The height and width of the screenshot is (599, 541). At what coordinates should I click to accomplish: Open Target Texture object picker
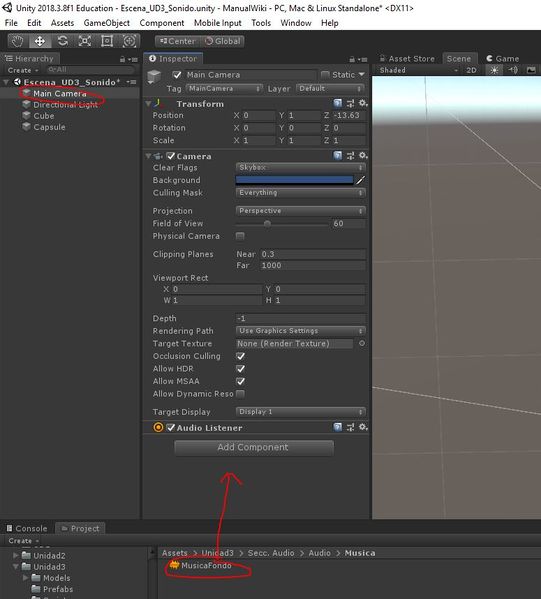(x=361, y=343)
